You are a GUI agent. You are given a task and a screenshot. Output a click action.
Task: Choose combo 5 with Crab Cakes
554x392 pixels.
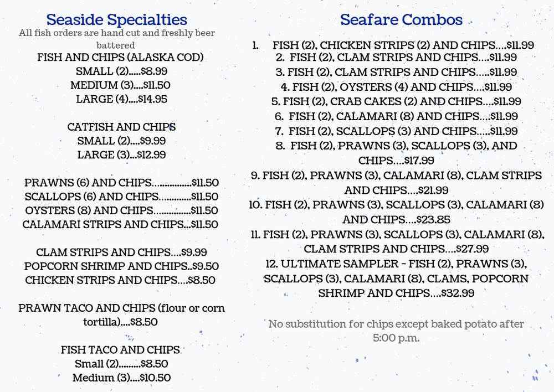396,101
